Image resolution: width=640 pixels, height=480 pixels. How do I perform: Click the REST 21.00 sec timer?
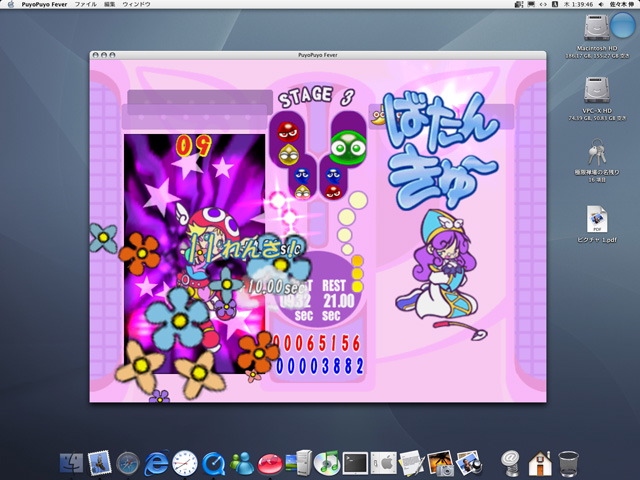338,300
